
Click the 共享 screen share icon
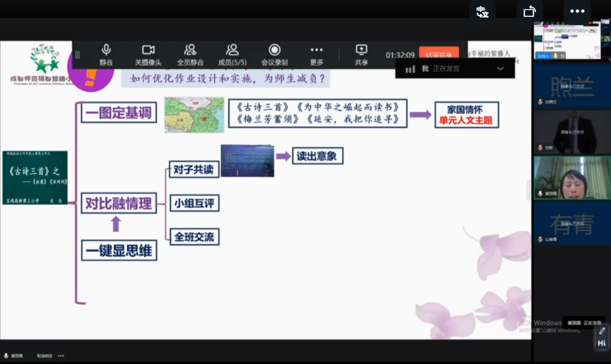(362, 54)
